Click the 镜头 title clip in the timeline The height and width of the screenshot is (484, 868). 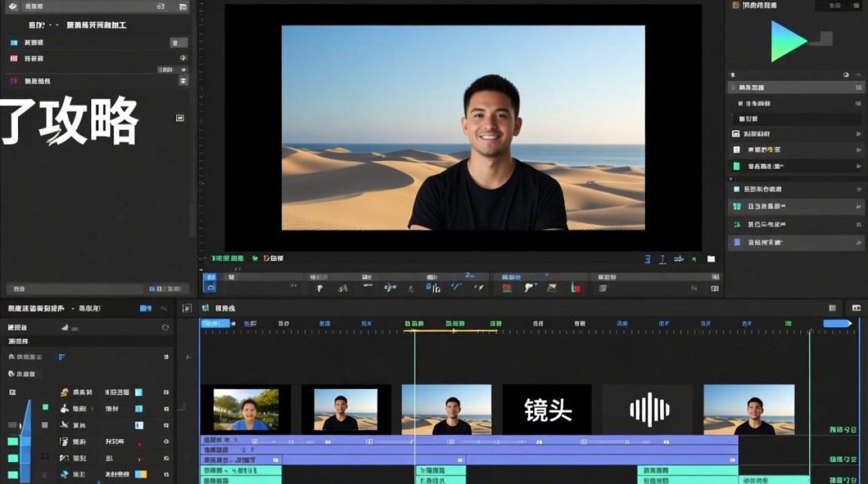click(x=547, y=410)
